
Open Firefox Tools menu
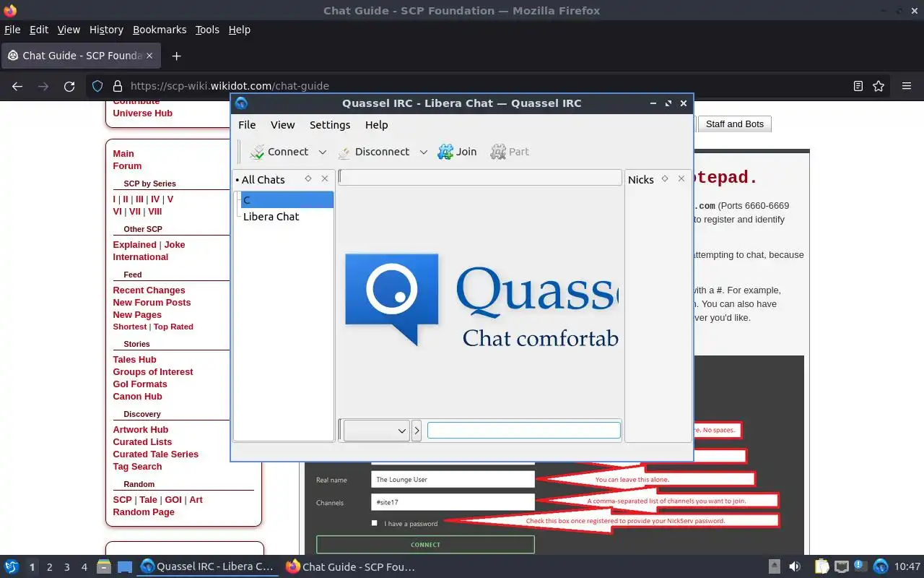click(207, 30)
